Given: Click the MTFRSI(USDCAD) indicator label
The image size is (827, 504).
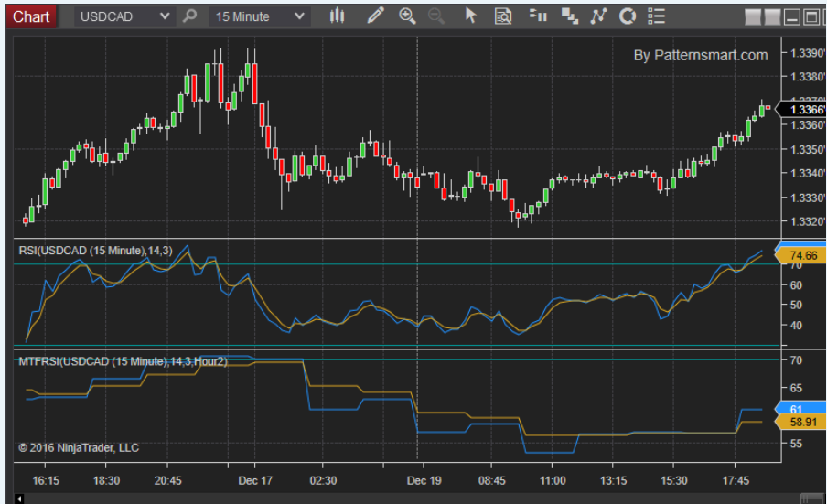Looking at the screenshot, I should click(x=123, y=362).
